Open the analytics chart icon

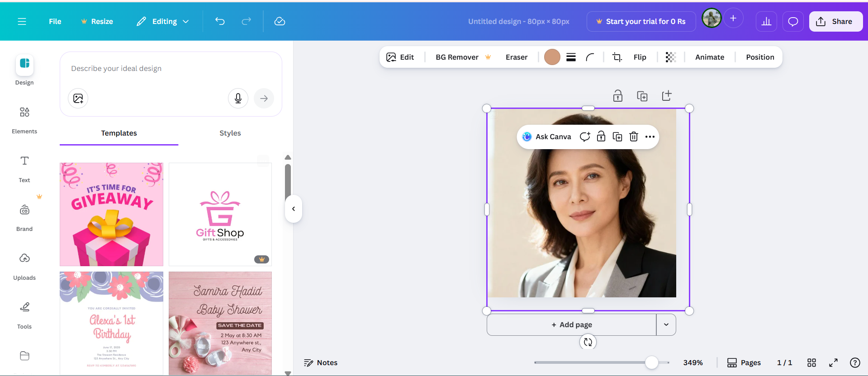(x=766, y=21)
